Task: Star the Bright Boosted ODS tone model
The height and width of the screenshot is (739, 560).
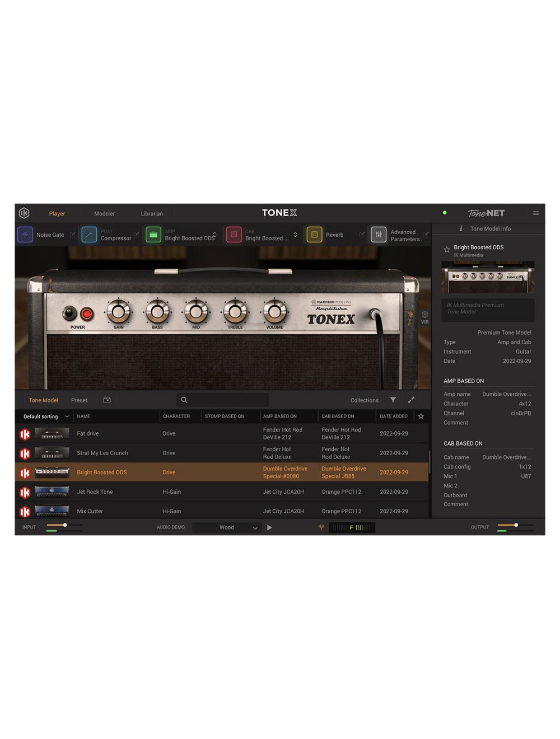Action: (x=446, y=249)
